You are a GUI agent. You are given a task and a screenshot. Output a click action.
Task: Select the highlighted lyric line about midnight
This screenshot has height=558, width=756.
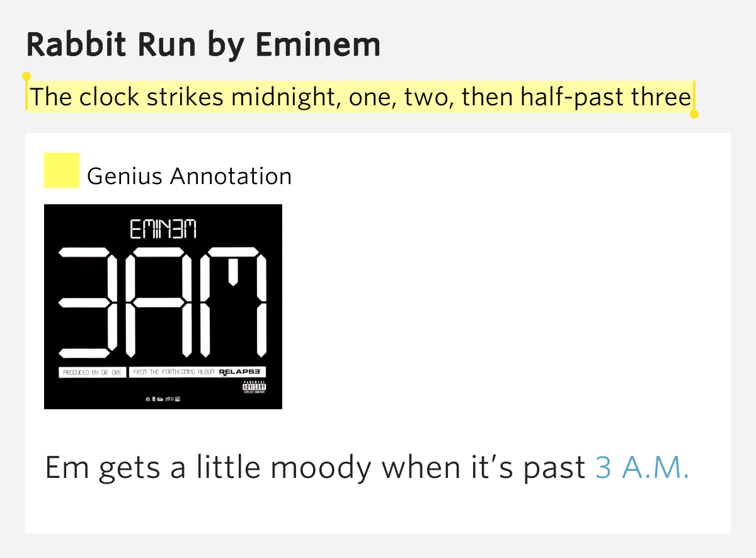(x=360, y=98)
